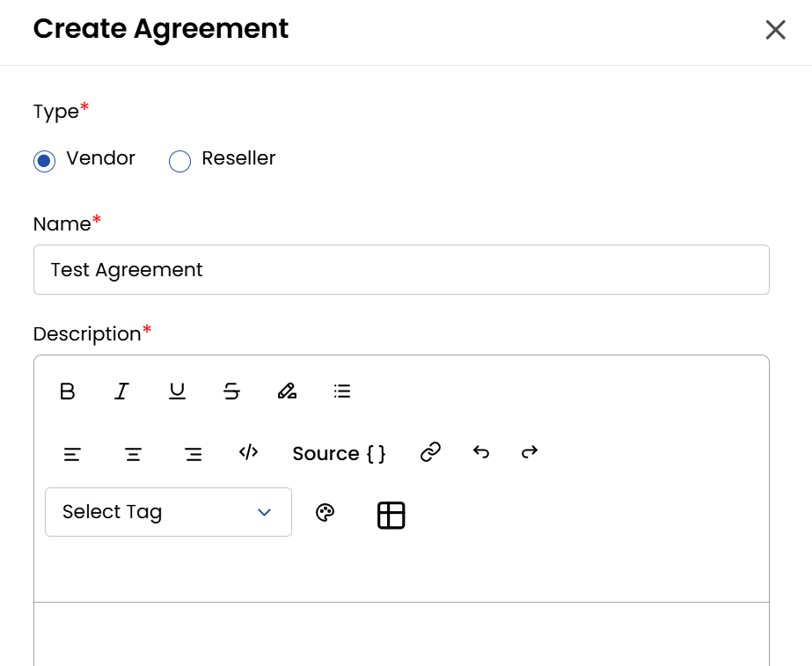Image resolution: width=812 pixels, height=666 pixels.
Task: Center-align the description text
Action: click(133, 454)
